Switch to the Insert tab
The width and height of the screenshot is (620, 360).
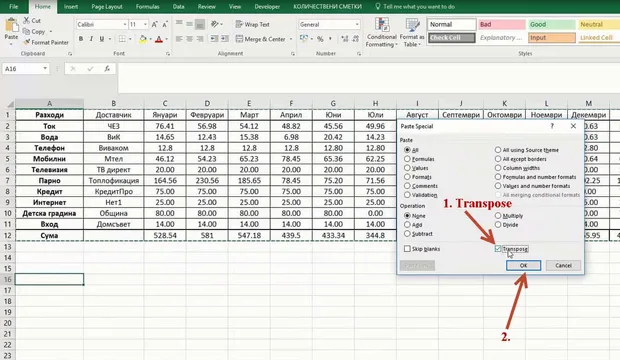point(71,7)
